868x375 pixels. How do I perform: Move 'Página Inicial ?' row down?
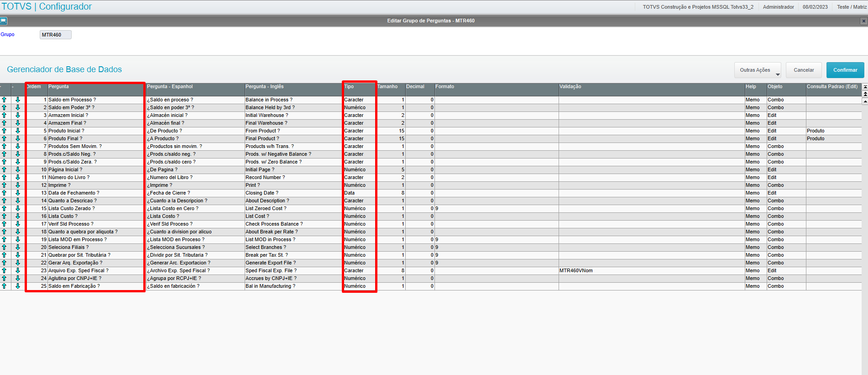pos(18,169)
